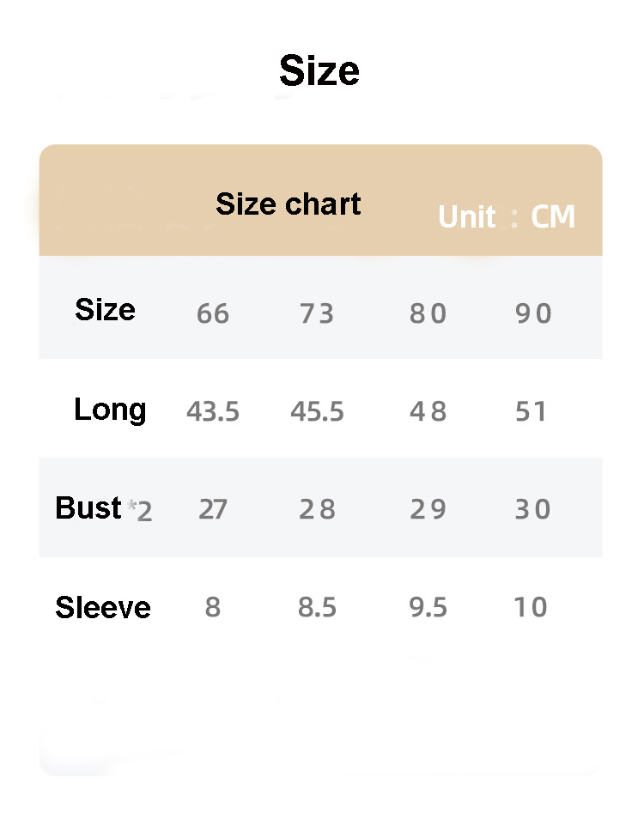
Task: Select the "Bust" row label
Action: pyautogui.click(x=88, y=508)
